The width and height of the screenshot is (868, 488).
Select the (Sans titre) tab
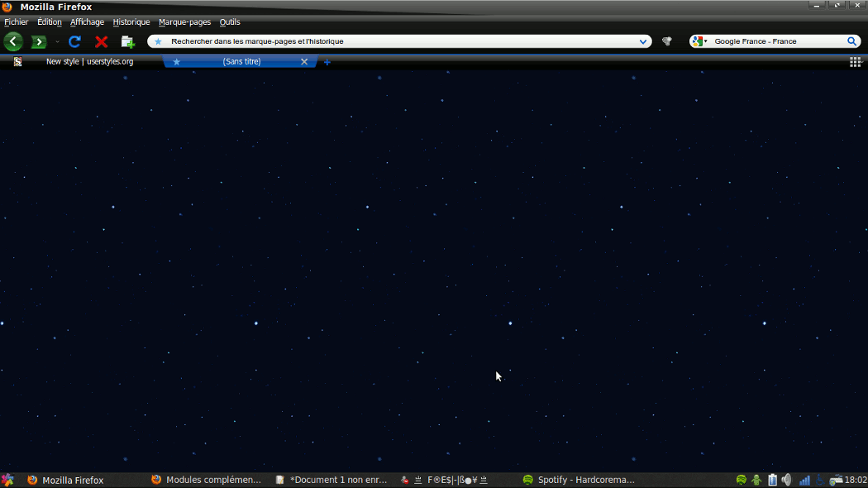pos(241,61)
